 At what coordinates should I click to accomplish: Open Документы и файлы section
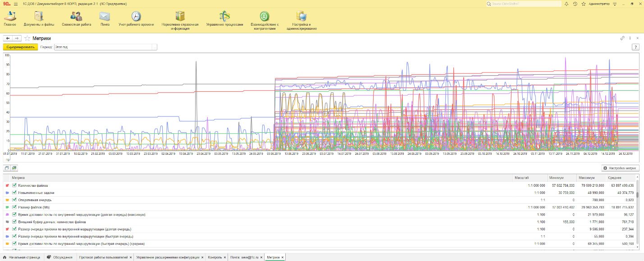click(39, 17)
